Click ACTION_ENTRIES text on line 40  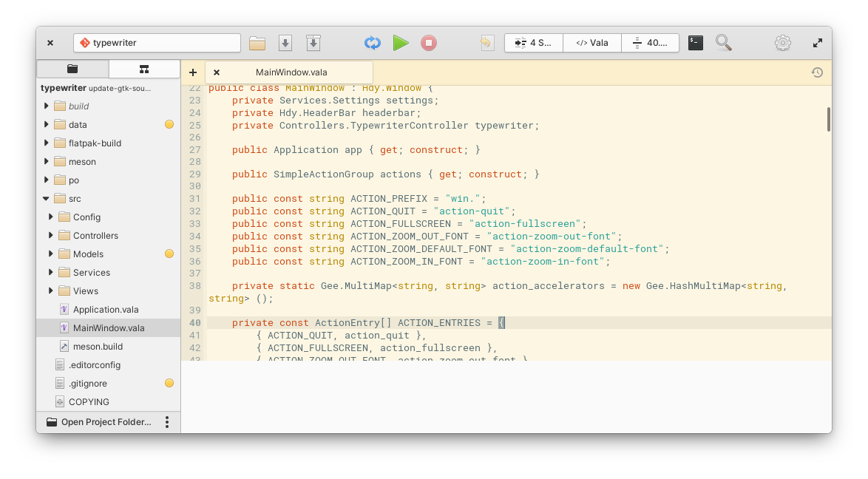[x=439, y=323]
